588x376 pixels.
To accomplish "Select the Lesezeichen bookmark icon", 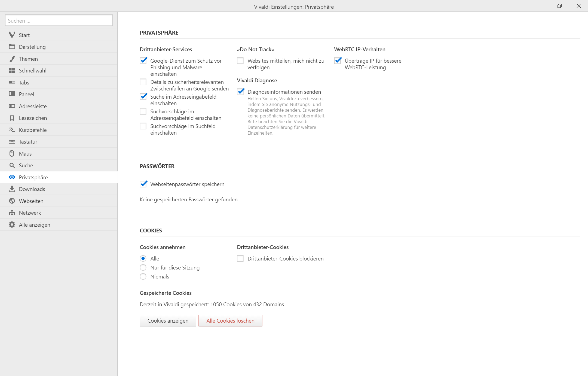I will tap(12, 118).
